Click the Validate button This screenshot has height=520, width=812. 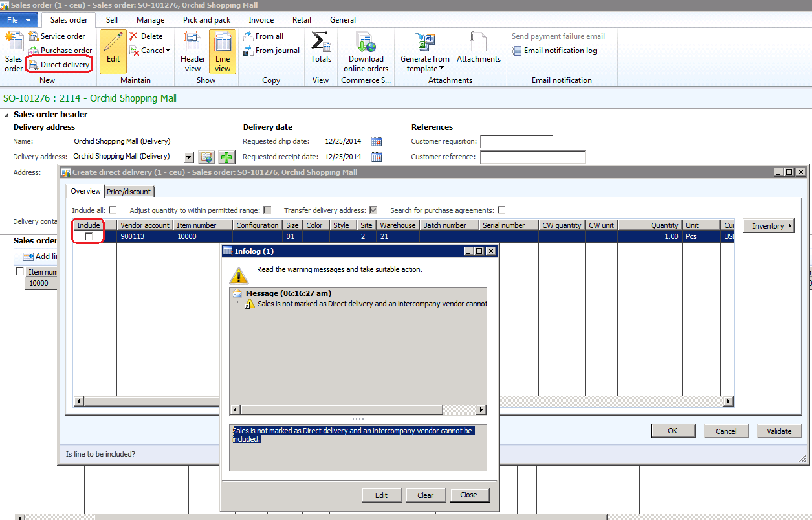779,431
